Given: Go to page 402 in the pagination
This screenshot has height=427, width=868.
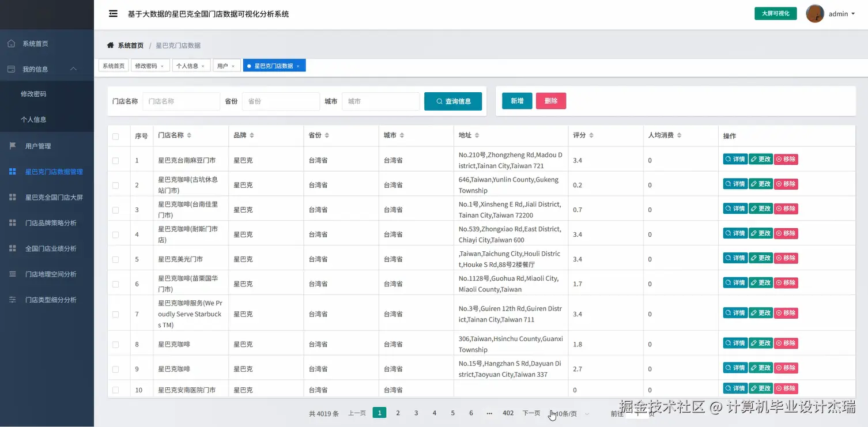Looking at the screenshot, I should pos(508,413).
